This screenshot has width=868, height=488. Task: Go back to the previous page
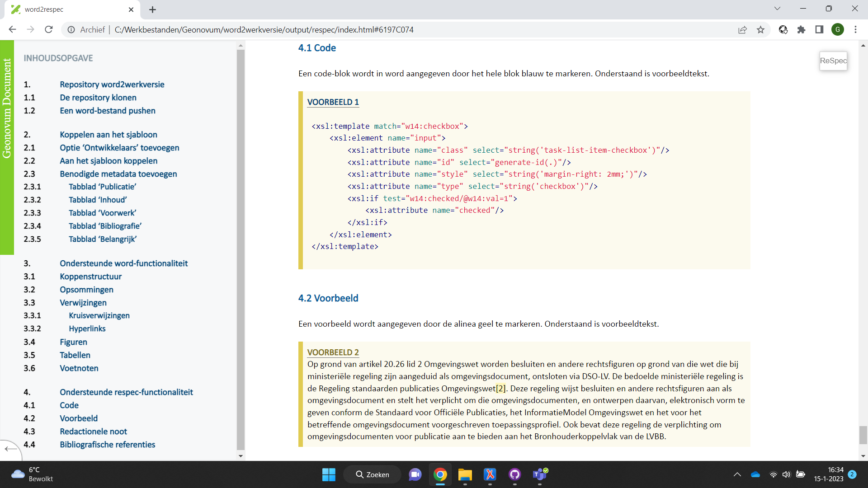12,29
